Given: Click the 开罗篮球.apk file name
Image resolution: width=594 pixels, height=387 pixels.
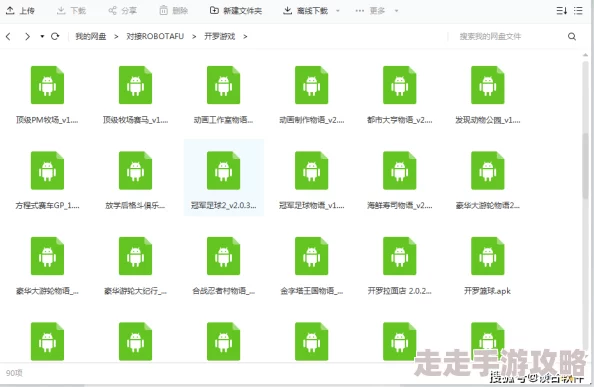Looking at the screenshot, I should (x=488, y=291).
